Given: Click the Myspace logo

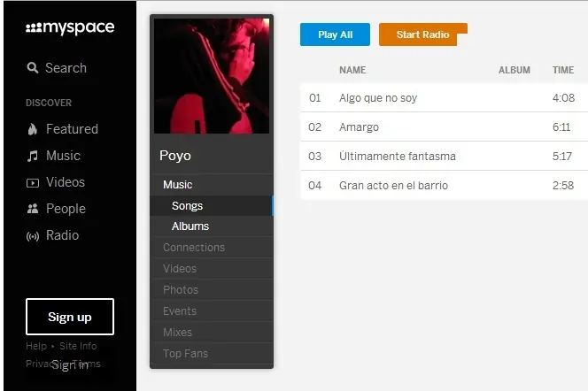Looking at the screenshot, I should point(70,27).
